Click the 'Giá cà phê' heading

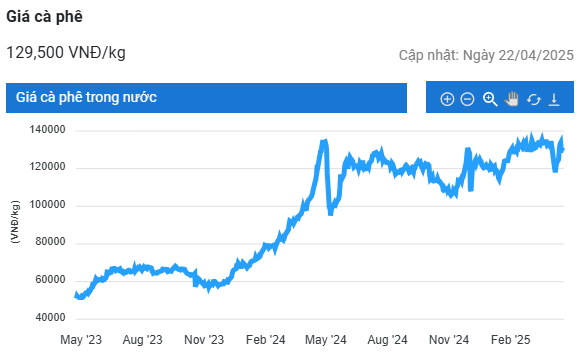point(45,17)
